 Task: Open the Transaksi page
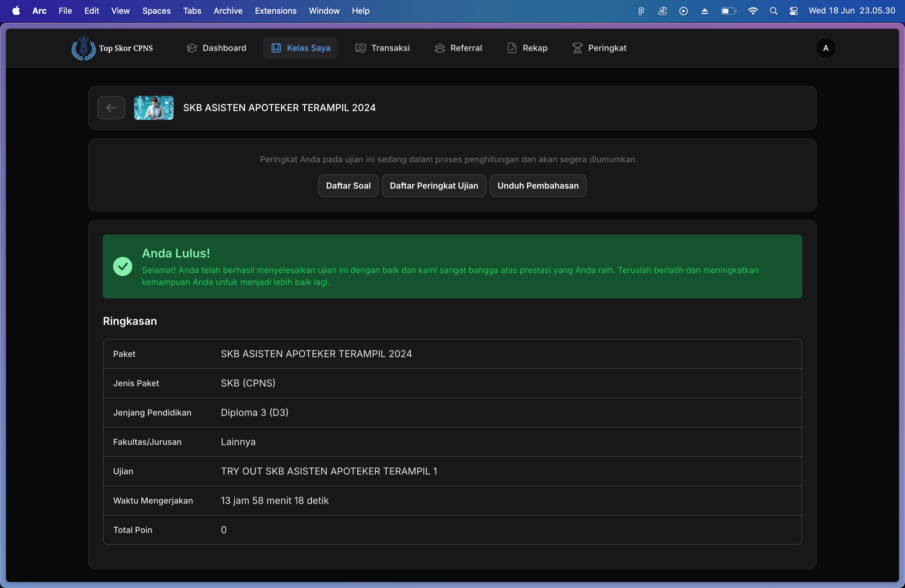coord(382,48)
